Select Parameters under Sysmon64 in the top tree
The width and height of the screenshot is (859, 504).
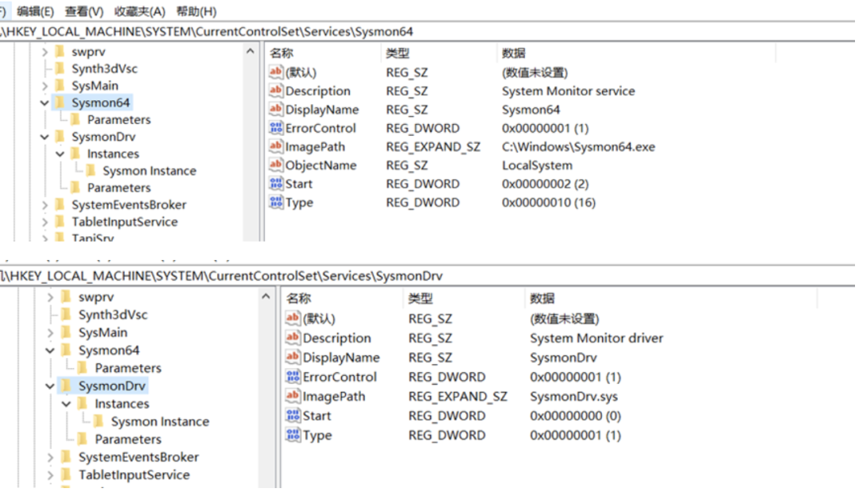119,119
